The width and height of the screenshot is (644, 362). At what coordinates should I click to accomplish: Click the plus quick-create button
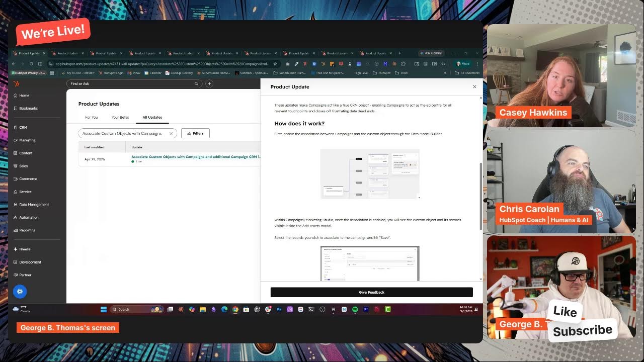tap(209, 83)
